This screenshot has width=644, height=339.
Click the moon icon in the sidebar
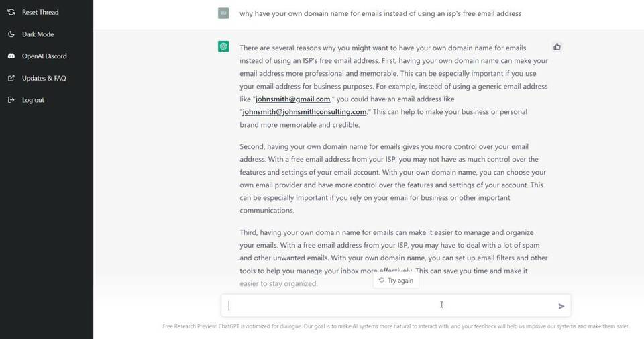(11, 34)
